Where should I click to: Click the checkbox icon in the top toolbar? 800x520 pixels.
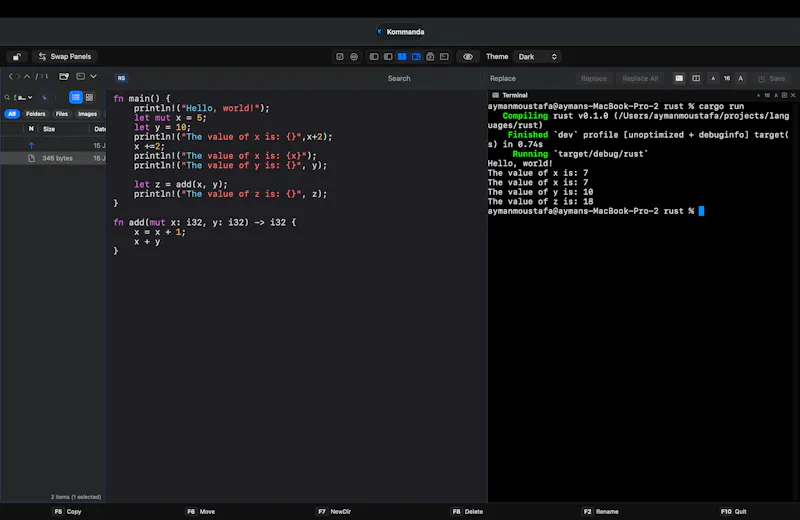[x=340, y=57]
